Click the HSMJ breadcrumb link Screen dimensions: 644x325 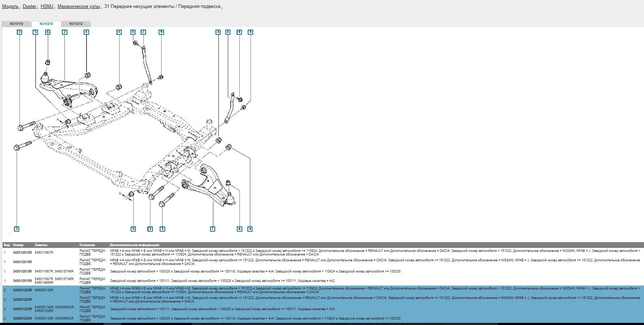(x=47, y=7)
